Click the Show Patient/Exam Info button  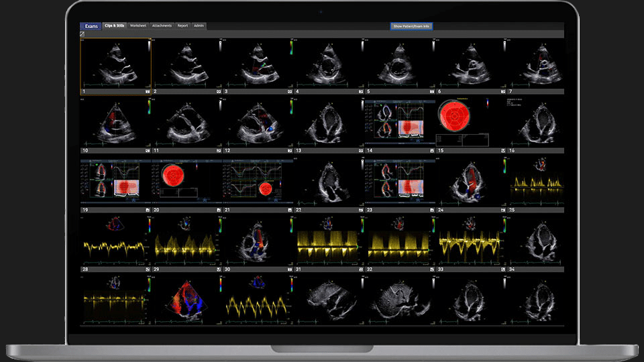(411, 26)
